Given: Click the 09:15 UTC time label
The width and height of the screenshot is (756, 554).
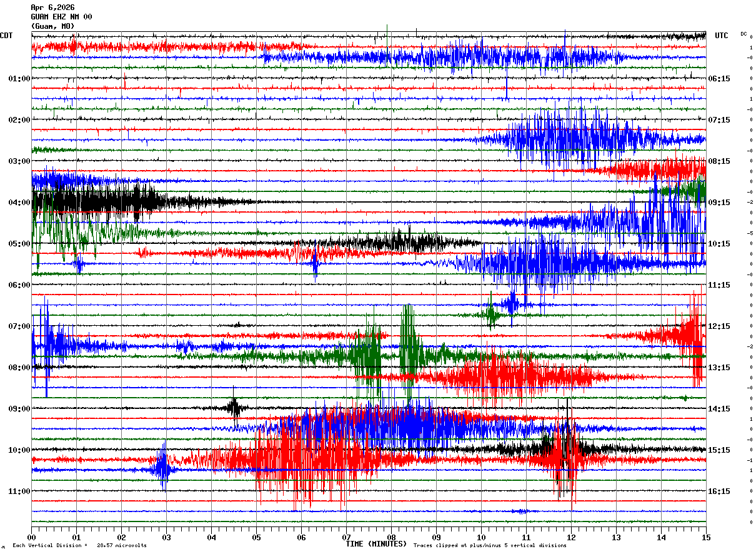Looking at the screenshot, I should [720, 203].
